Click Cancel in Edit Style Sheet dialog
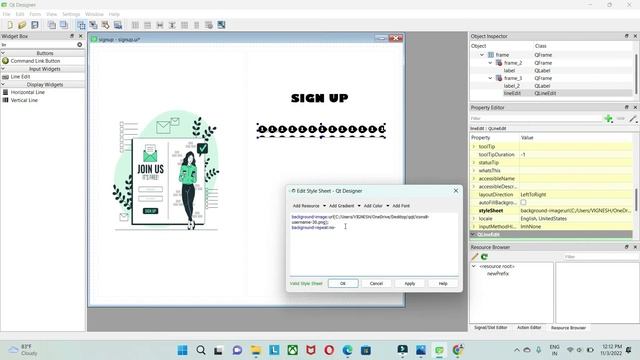 tap(376, 283)
